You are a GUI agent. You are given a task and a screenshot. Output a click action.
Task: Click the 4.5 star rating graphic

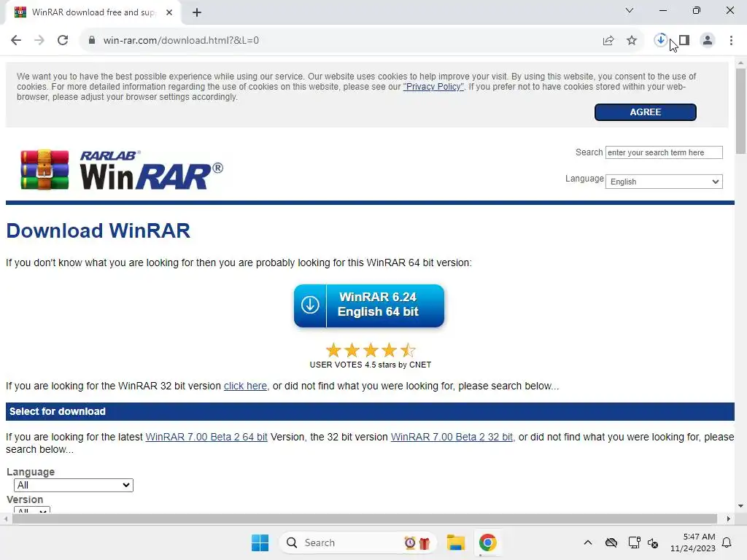tap(371, 351)
